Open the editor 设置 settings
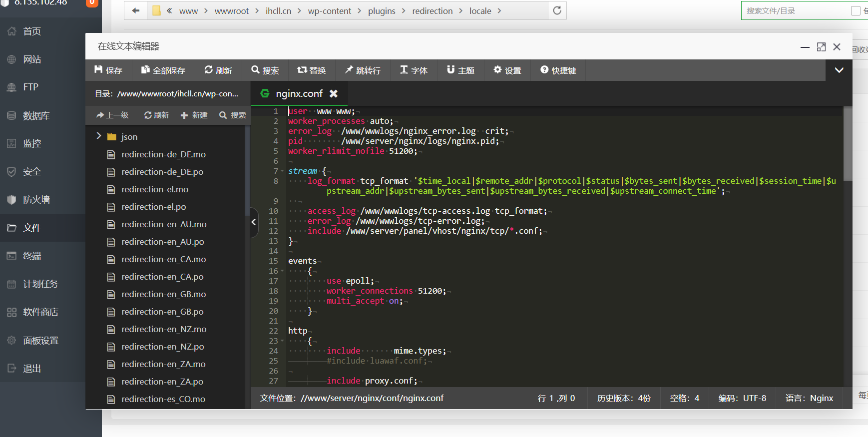 click(x=507, y=70)
